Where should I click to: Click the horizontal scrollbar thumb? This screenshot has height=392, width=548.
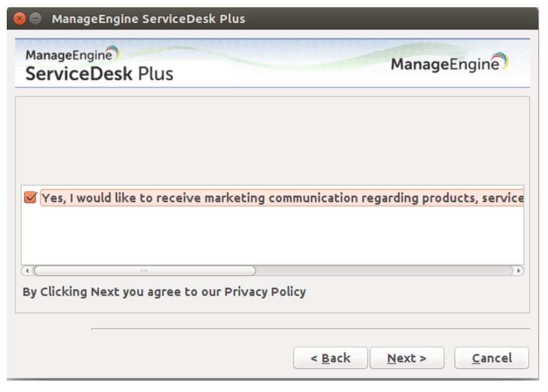[144, 271]
